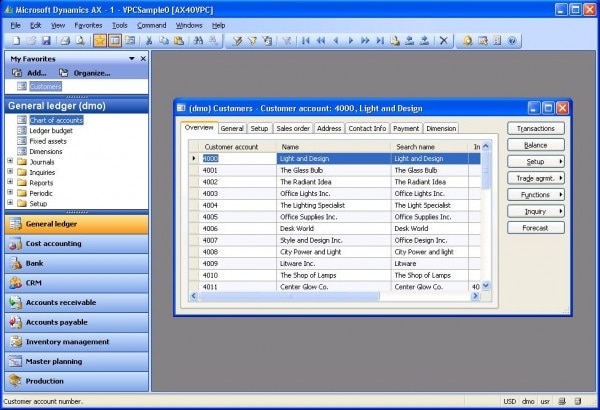600x410 pixels.
Task: Go to first record arrow icon
Action: point(305,41)
